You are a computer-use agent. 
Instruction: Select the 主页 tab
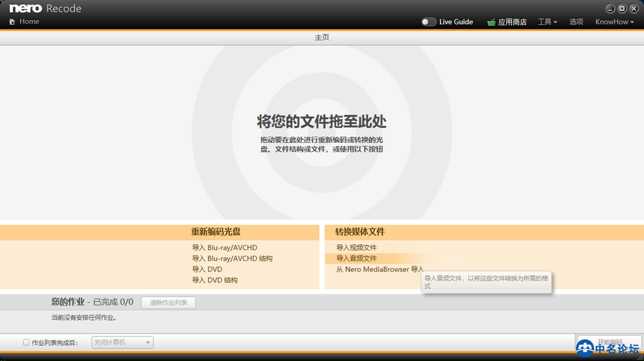(x=322, y=37)
